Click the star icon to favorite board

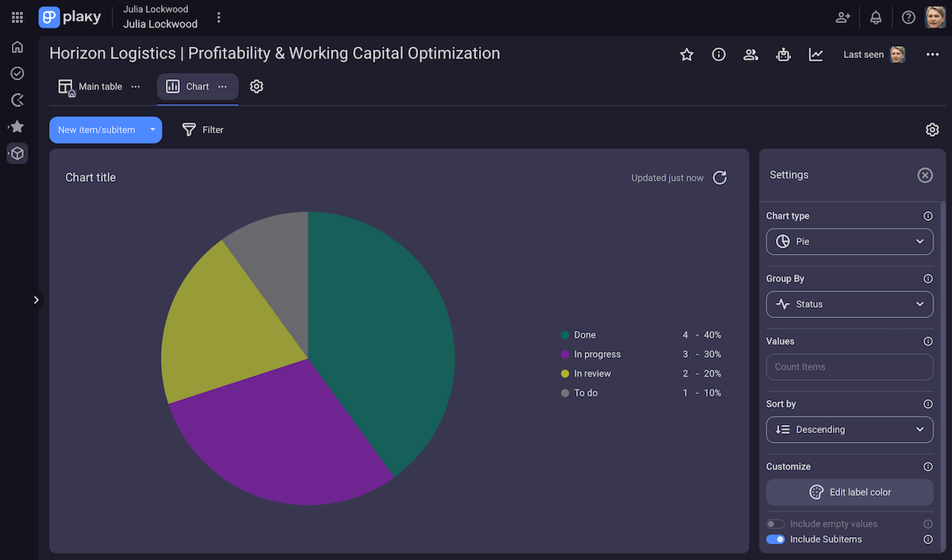click(x=687, y=55)
